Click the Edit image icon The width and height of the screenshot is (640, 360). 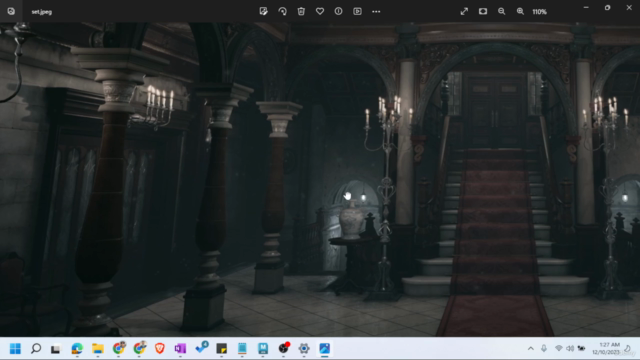[x=264, y=11]
